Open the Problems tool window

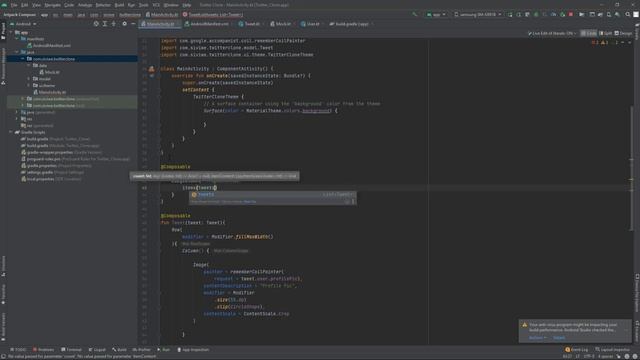pyautogui.click(x=43, y=350)
